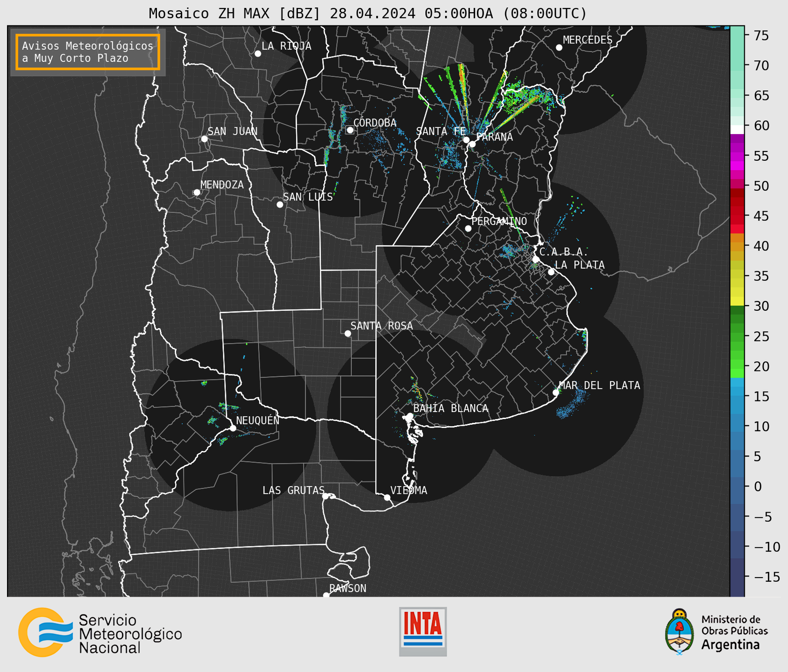
Task: Click the red 45 dBZ band on scale
Action: [x=737, y=216]
